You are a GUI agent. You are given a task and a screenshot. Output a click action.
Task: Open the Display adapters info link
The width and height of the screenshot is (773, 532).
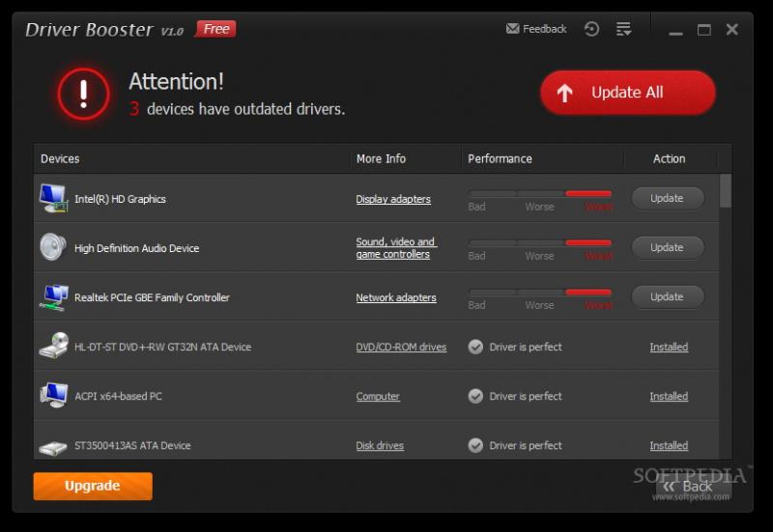pos(393,199)
